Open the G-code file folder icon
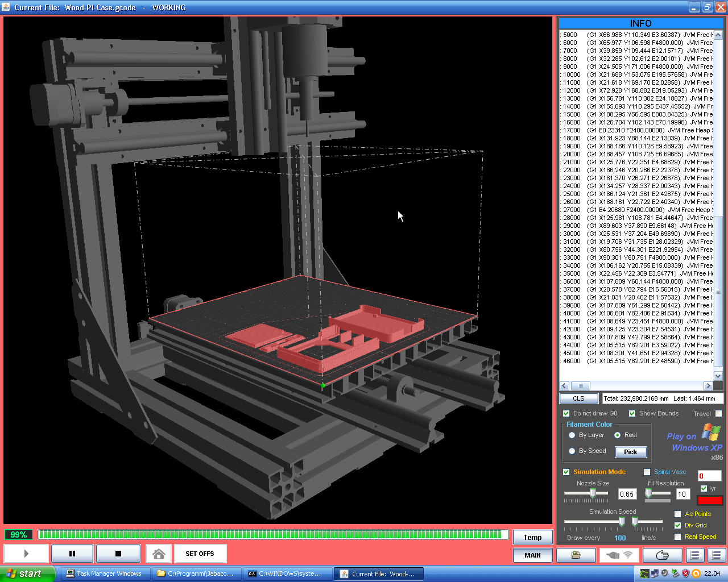The image size is (728, 582). (x=576, y=555)
